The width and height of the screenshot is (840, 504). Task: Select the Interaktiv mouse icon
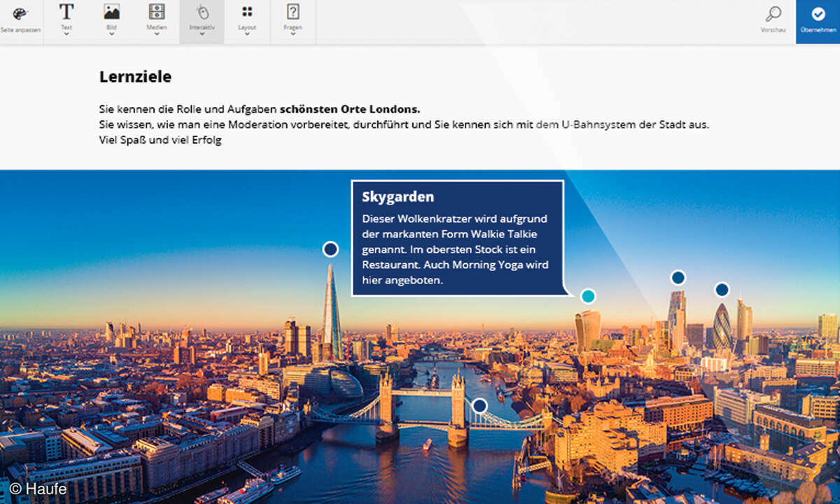[x=202, y=12]
